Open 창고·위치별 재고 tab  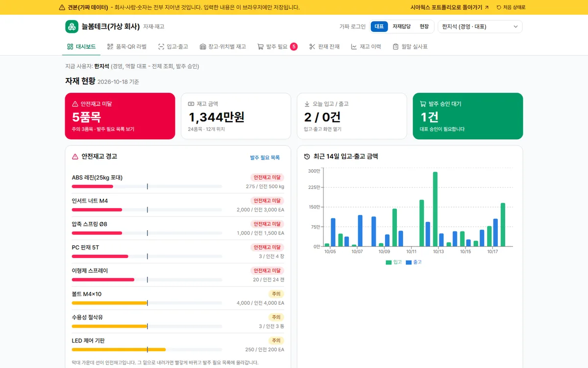(223, 47)
